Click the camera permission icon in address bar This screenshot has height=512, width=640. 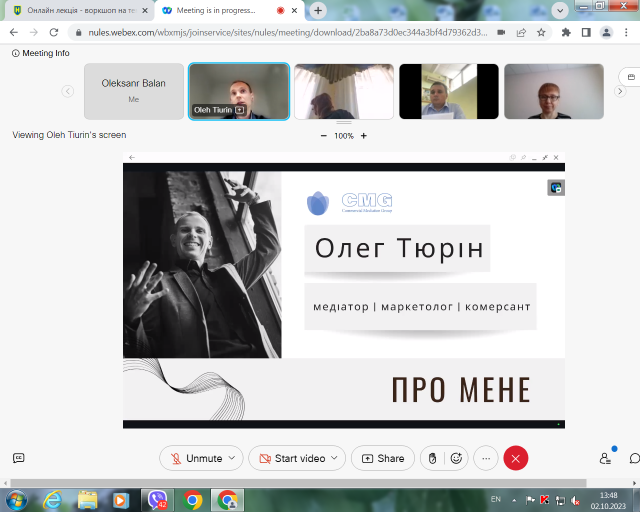tap(501, 32)
